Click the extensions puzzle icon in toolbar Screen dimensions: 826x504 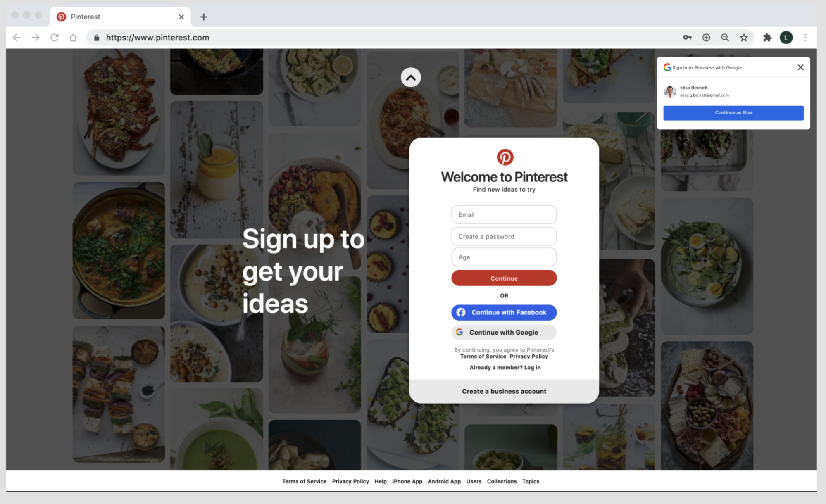pyautogui.click(x=767, y=37)
